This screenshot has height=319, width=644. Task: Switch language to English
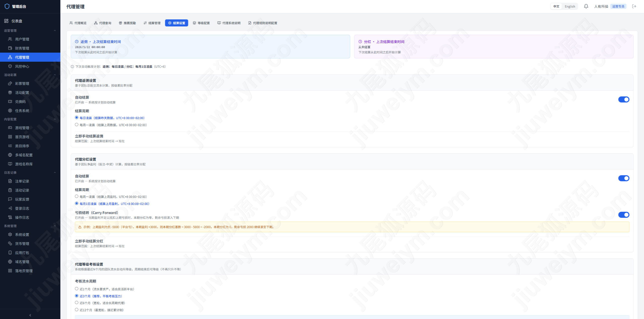[x=570, y=7]
